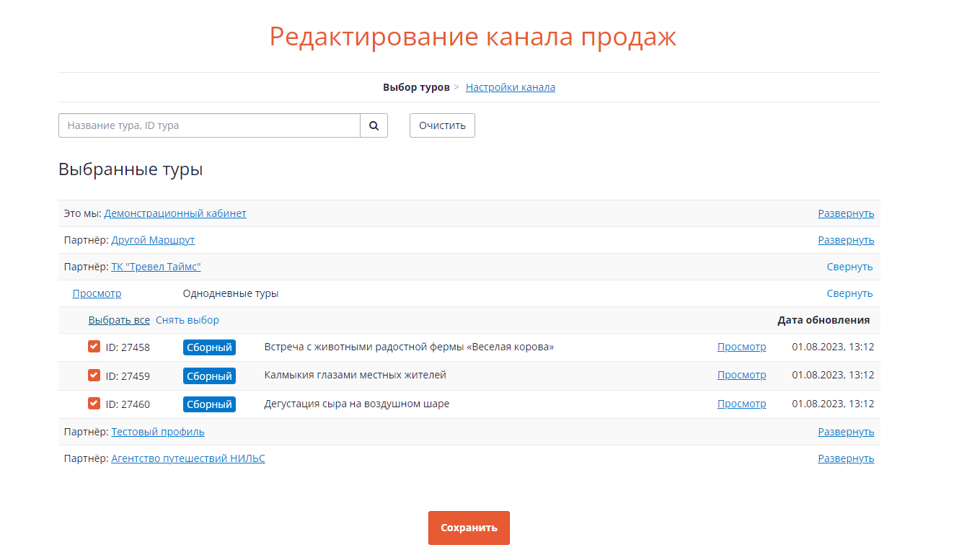Expand the Агентство путешествий НИЛЬС partner

pos(846,458)
